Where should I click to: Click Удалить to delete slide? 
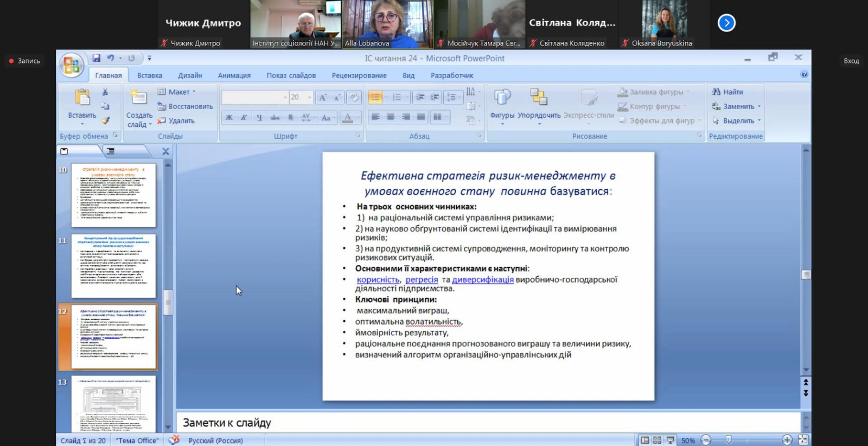tap(176, 120)
